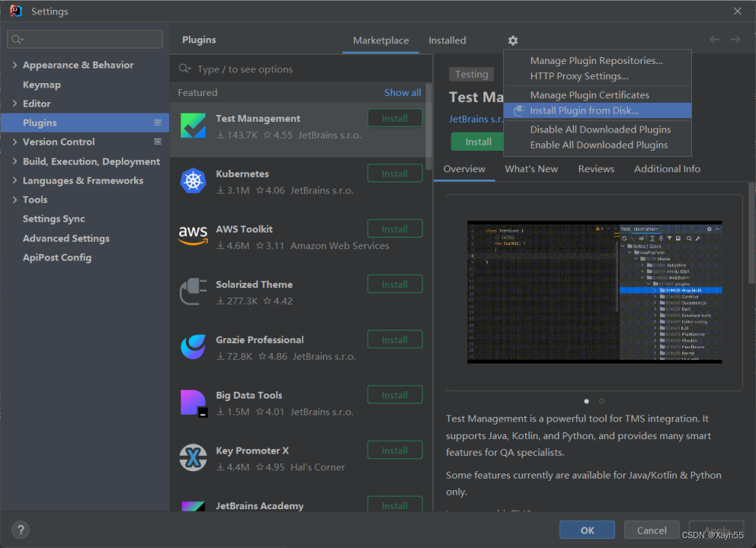756x548 pixels.
Task: Open the Additional Info tab
Action: tap(667, 169)
